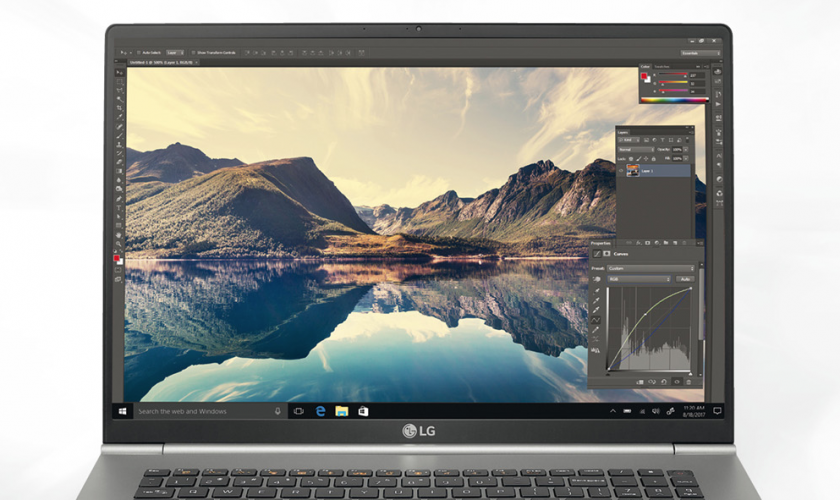Toggle lock transparent pixels

pos(631,159)
